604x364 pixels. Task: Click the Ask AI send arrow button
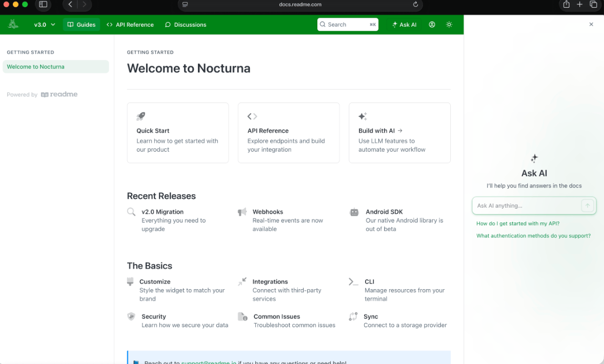(588, 206)
